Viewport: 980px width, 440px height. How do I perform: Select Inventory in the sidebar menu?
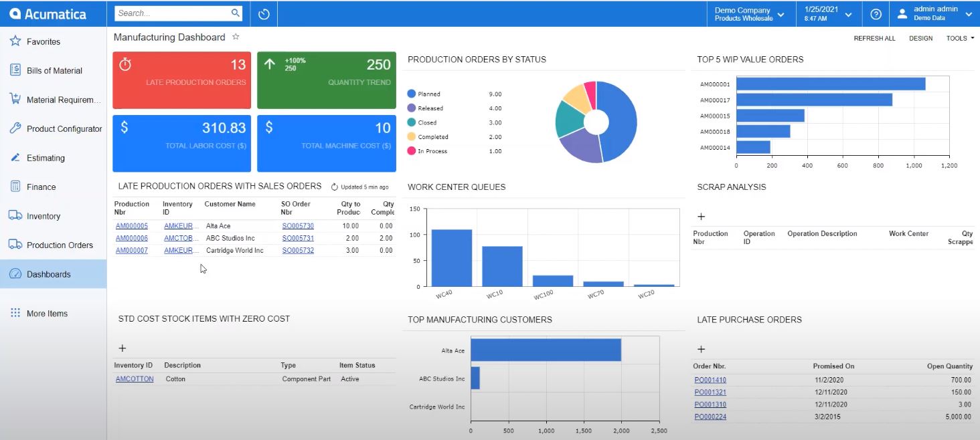pos(53,216)
